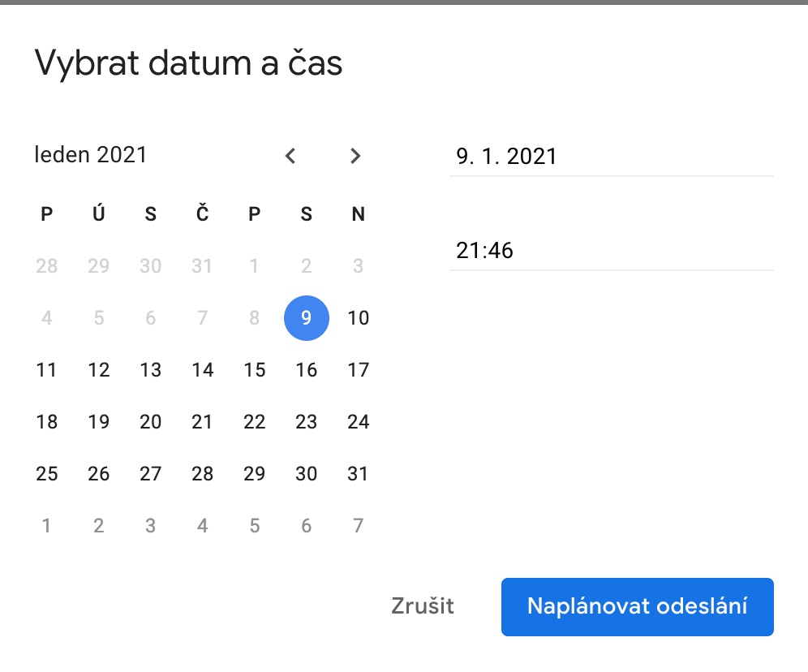Pick January 31 in the calendar
The height and width of the screenshot is (672, 808).
(358, 474)
